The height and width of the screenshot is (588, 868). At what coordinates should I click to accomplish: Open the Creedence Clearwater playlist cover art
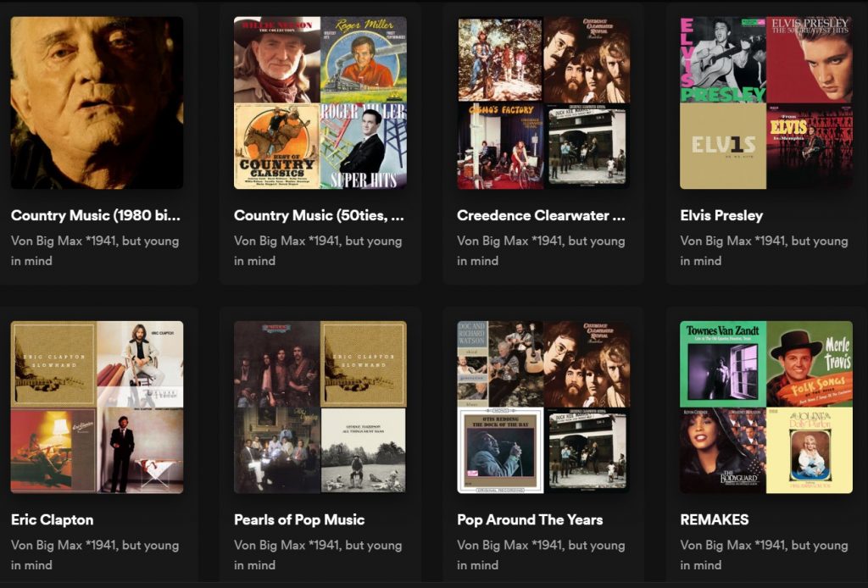(x=542, y=103)
